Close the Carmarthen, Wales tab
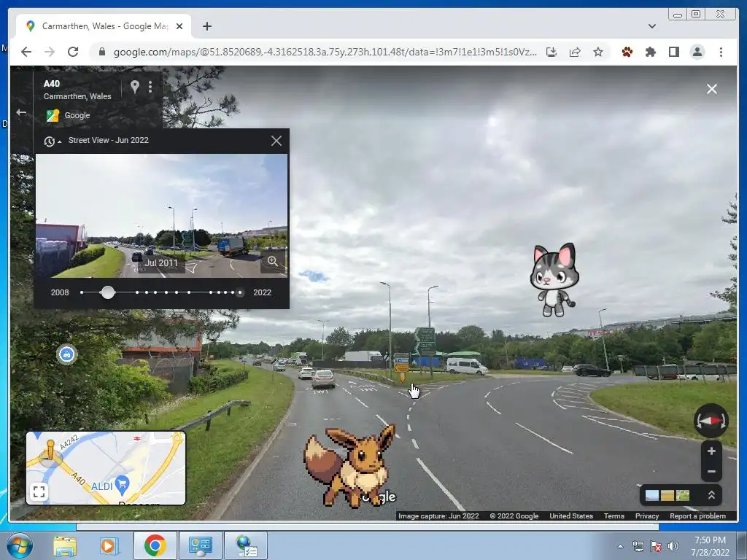The height and width of the screenshot is (560, 747). click(x=179, y=26)
